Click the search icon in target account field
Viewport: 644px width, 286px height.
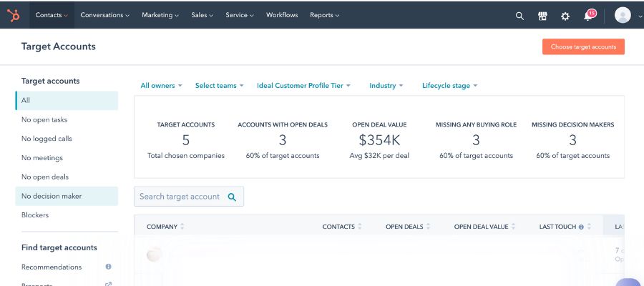point(232,197)
